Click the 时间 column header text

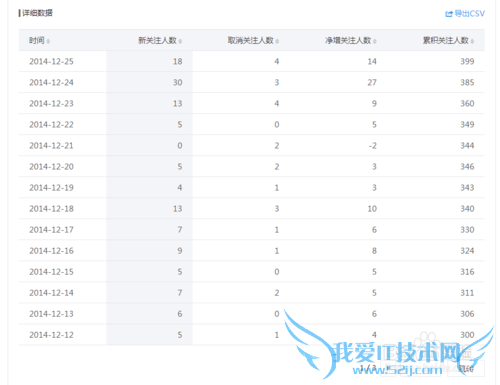pyautogui.click(x=37, y=41)
